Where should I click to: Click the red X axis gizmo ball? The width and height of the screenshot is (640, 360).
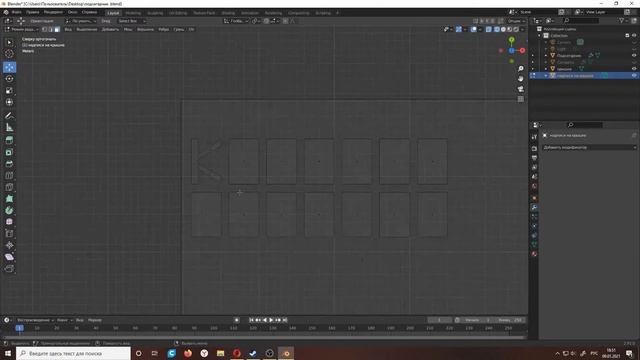522,50
